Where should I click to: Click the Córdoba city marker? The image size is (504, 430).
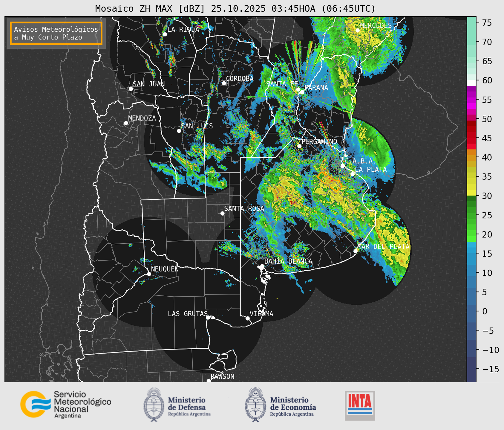(224, 83)
